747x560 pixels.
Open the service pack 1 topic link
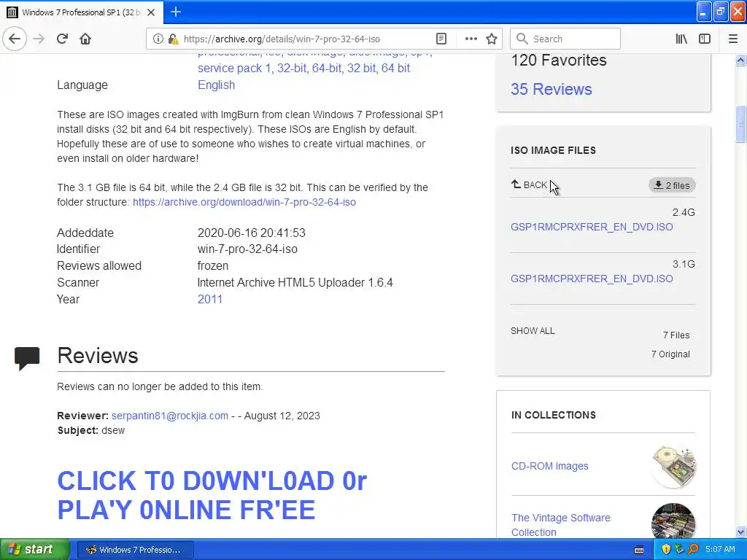pos(234,68)
